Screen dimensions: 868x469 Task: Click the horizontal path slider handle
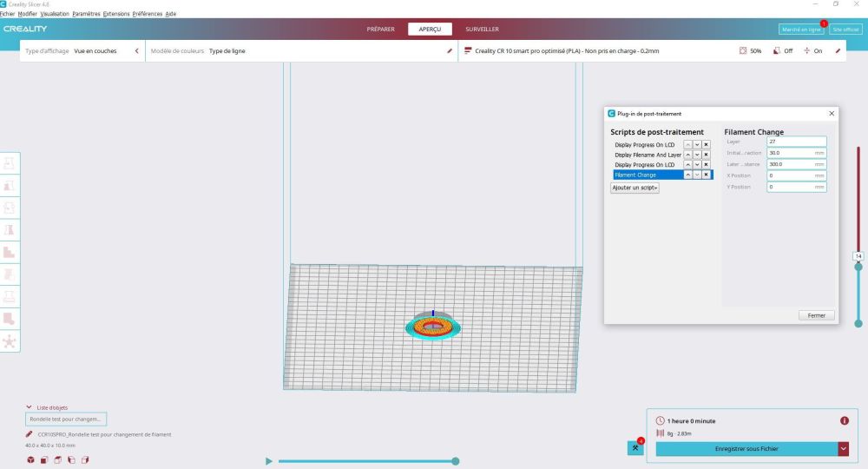[x=455, y=460]
